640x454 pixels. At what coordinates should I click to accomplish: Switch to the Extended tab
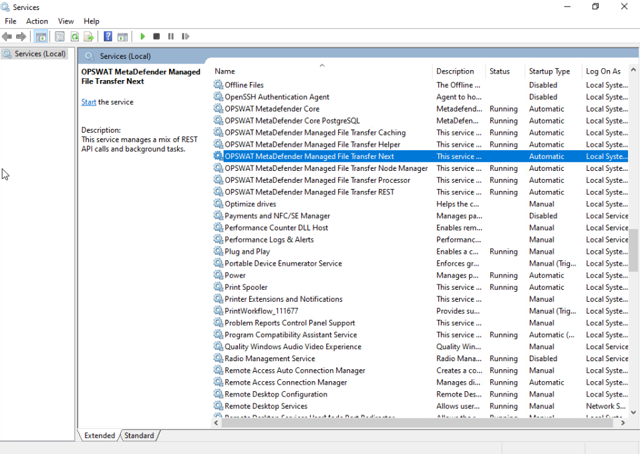99,435
